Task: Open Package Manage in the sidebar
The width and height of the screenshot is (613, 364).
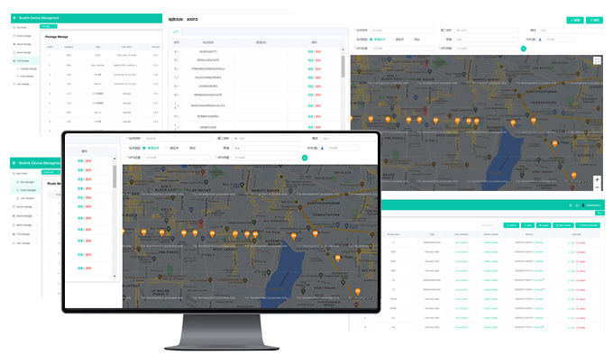Action: (x=27, y=68)
